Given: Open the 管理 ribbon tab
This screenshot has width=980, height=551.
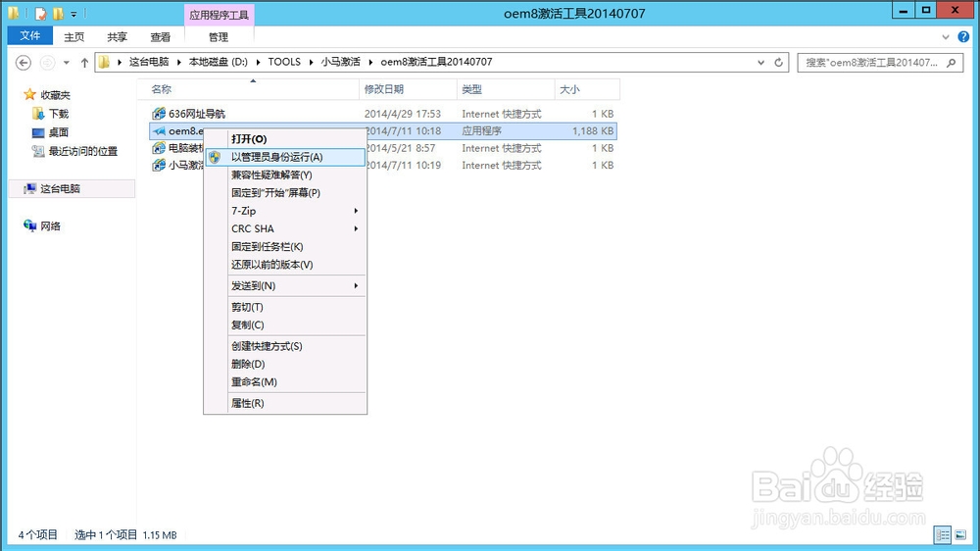Looking at the screenshot, I should 219,37.
